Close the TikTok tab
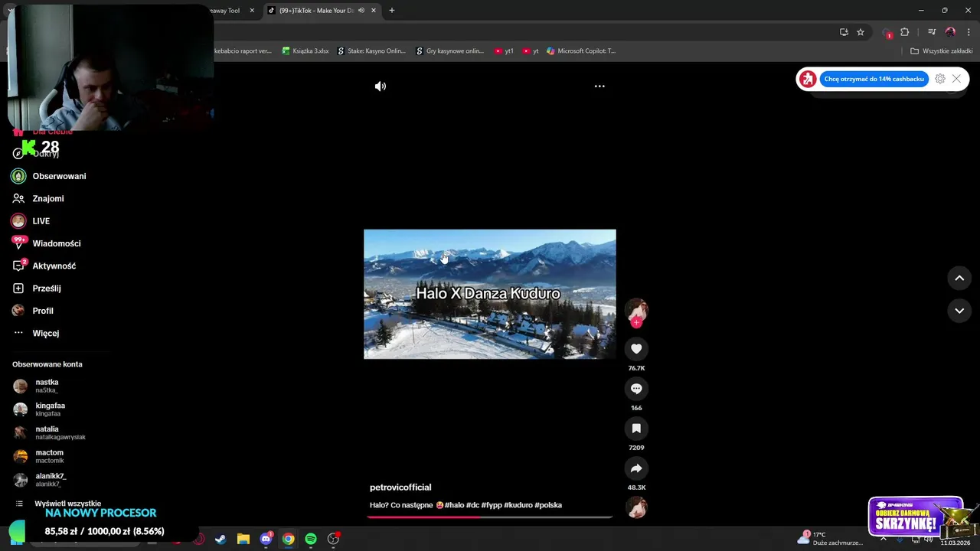980x551 pixels. tap(374, 11)
